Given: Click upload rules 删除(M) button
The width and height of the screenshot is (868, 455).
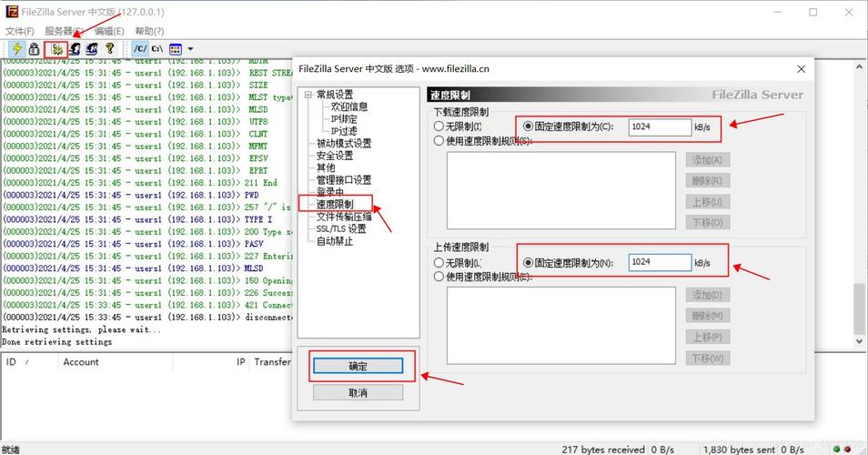Looking at the screenshot, I should point(708,316).
